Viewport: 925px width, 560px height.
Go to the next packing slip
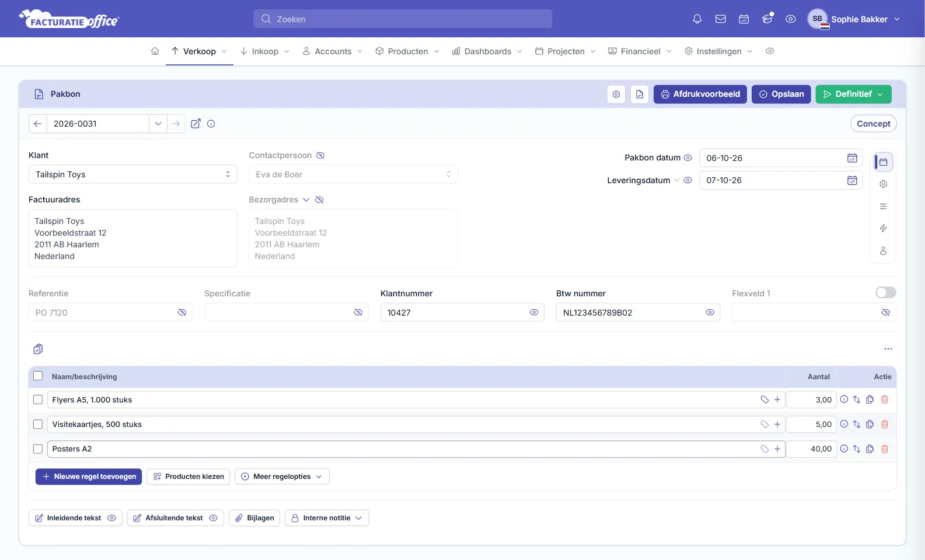(176, 124)
